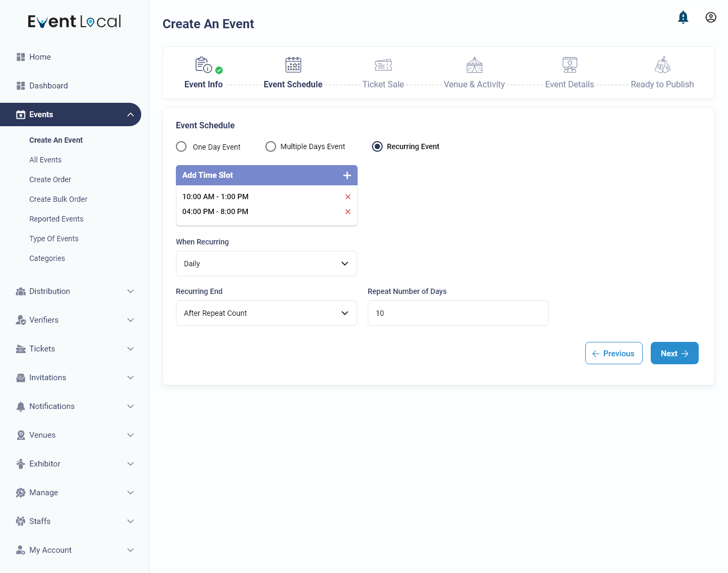
Task: Open the notification bell
Action: pos(683,17)
